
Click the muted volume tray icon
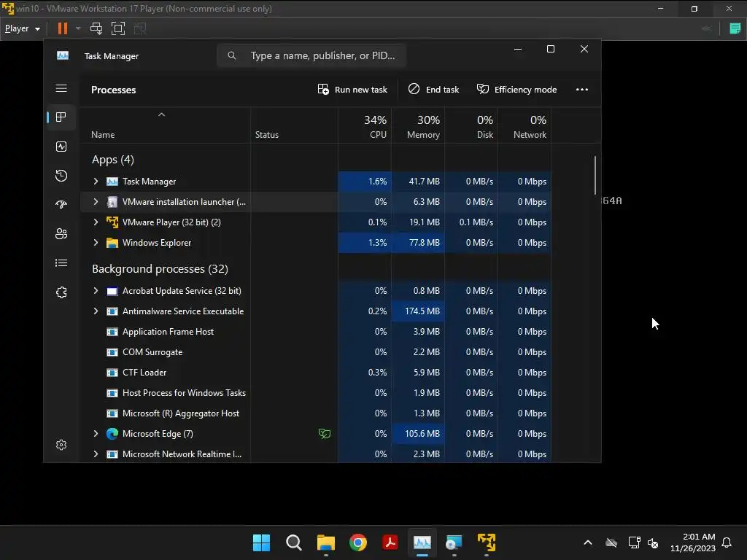653,542
